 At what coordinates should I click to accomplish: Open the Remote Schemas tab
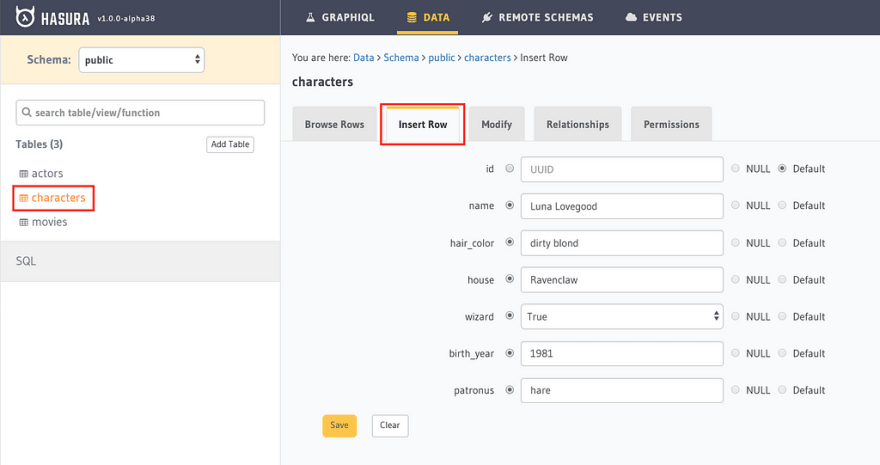(537, 17)
